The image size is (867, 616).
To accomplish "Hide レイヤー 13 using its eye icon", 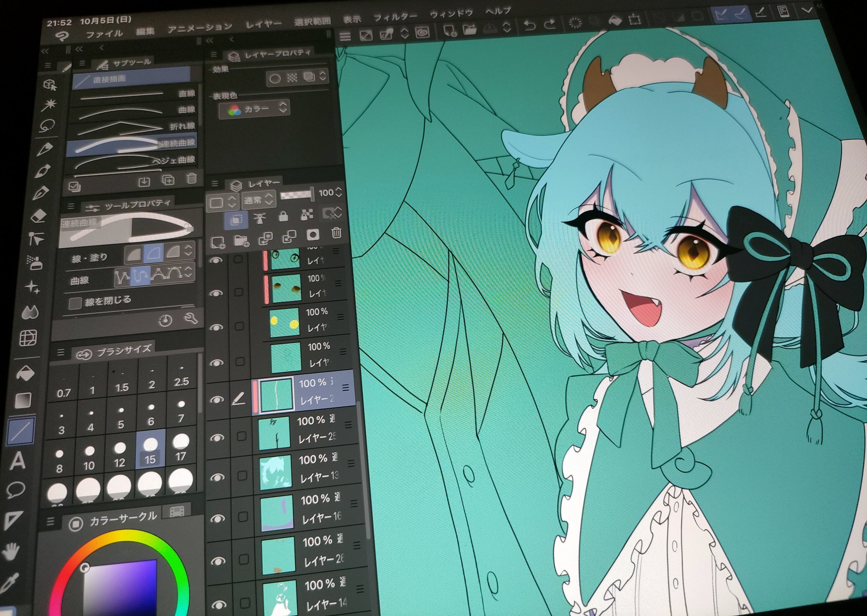I will tap(217, 477).
